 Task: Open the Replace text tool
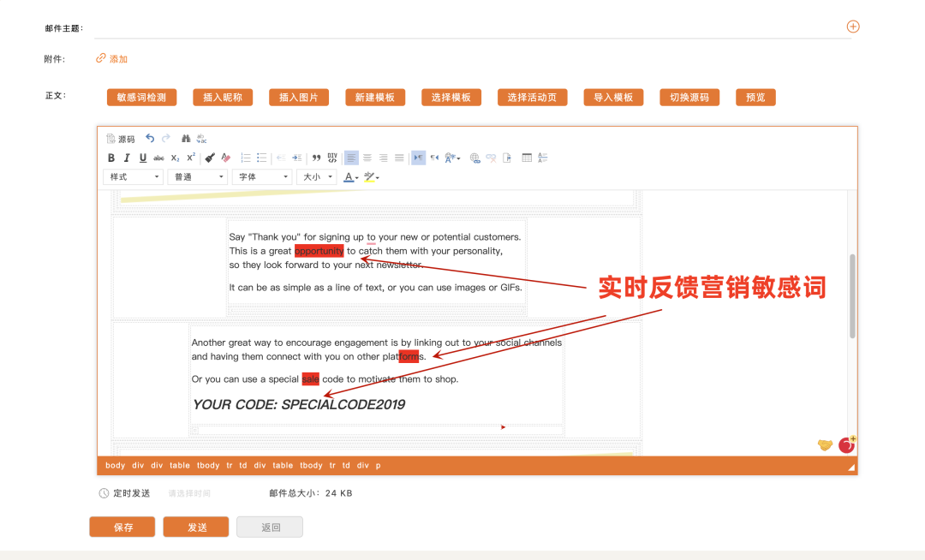(202, 139)
